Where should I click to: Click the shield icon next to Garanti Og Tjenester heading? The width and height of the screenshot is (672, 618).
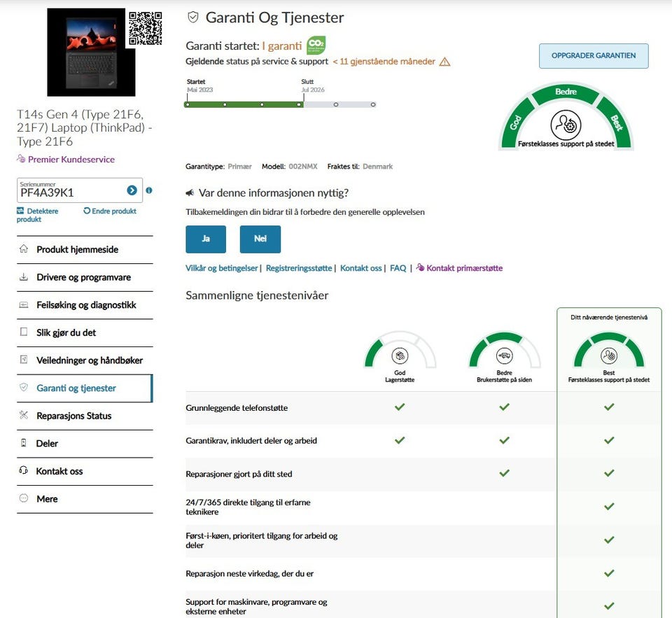coord(193,17)
